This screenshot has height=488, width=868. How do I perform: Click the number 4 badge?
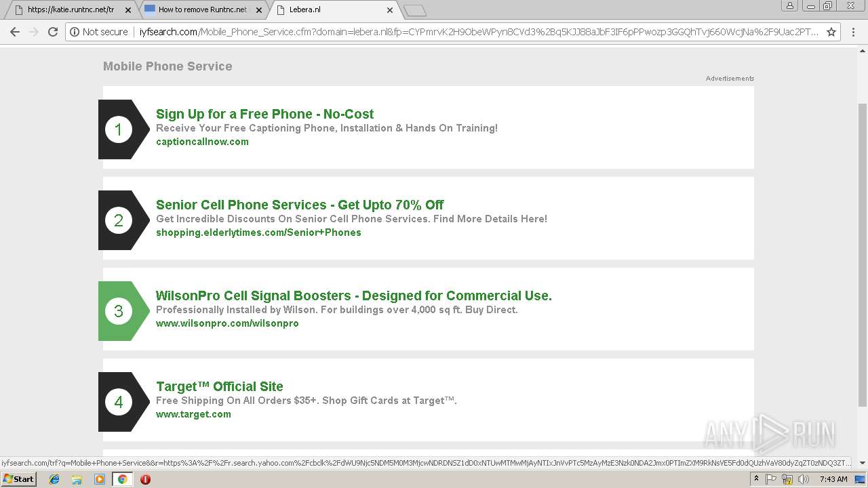119,402
